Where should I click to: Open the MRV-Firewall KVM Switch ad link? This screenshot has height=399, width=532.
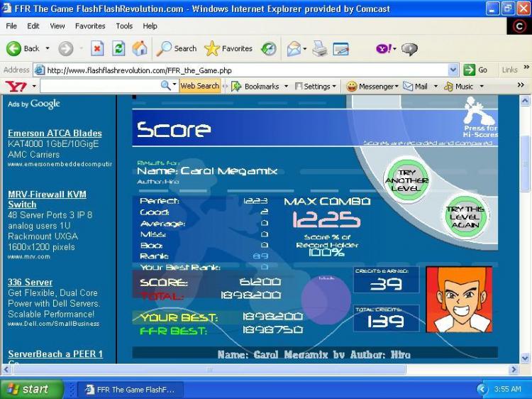coord(47,199)
